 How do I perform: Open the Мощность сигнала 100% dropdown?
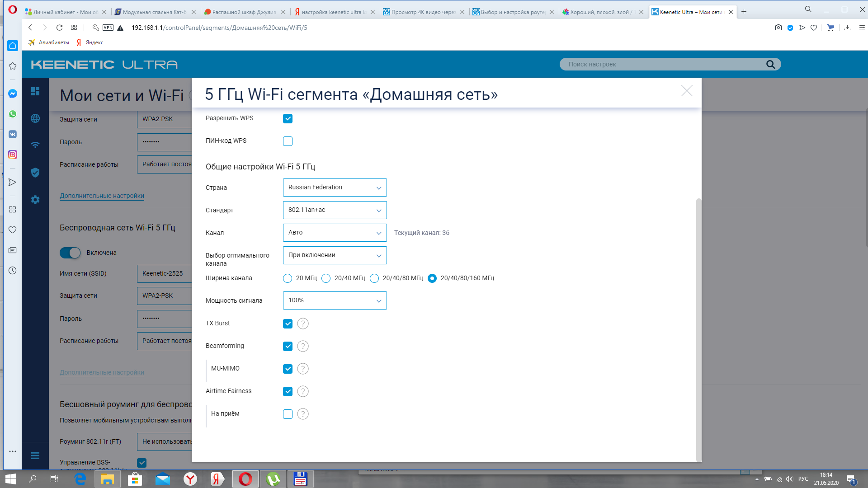[x=335, y=300]
